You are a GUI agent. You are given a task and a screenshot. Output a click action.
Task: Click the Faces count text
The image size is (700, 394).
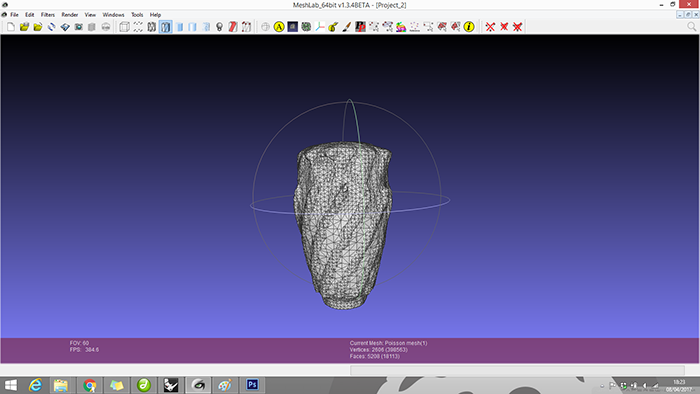point(375,357)
